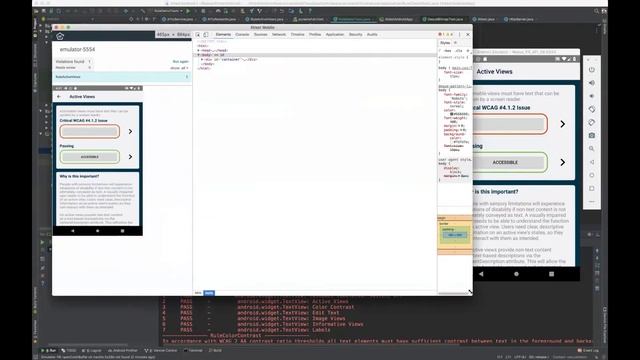Image resolution: width=640 pixels, height=360 pixels.
Task: Click the emulator zoom magnifier icon
Action: click(591, 149)
